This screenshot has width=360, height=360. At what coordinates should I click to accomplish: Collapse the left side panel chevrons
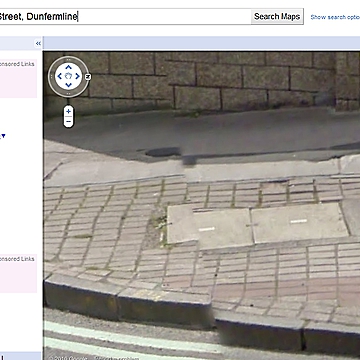(38, 43)
